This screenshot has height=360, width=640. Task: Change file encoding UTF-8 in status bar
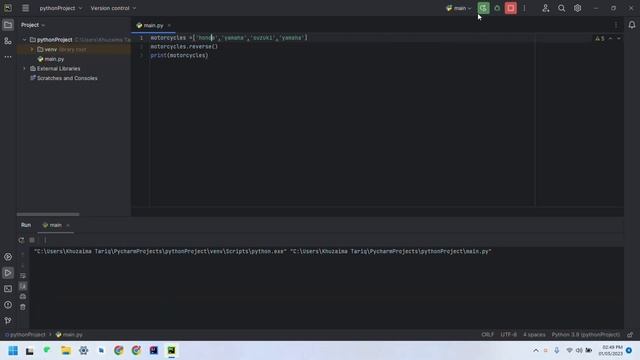click(x=509, y=335)
